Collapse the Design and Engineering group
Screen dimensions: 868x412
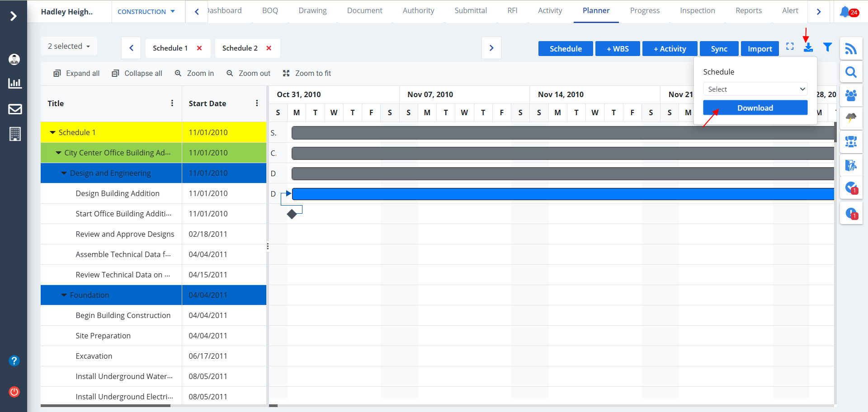click(64, 173)
